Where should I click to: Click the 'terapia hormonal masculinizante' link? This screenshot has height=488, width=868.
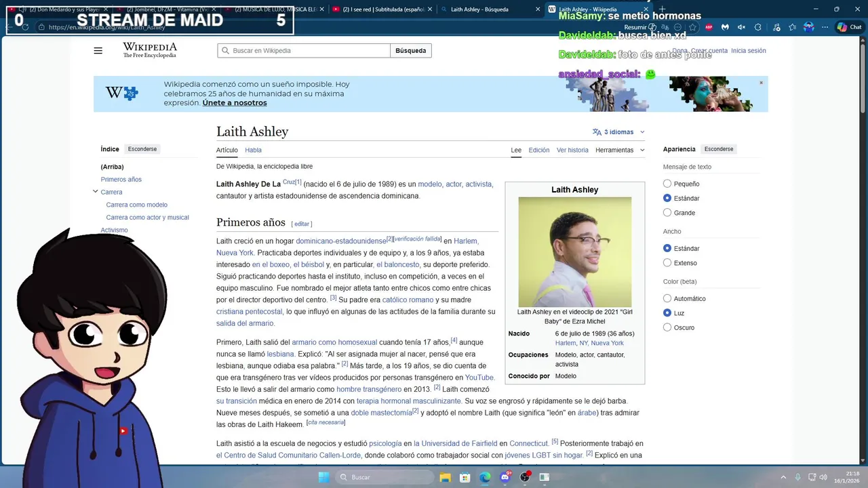(x=409, y=401)
